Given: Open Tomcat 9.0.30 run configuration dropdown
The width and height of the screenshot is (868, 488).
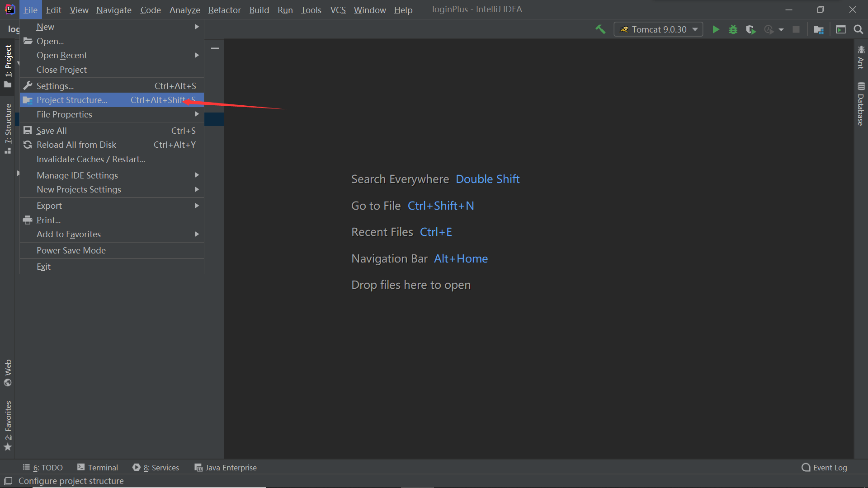Looking at the screenshot, I should click(658, 30).
